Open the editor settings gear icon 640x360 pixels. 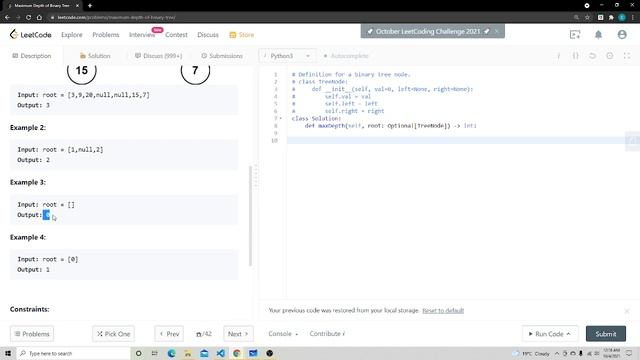609,56
